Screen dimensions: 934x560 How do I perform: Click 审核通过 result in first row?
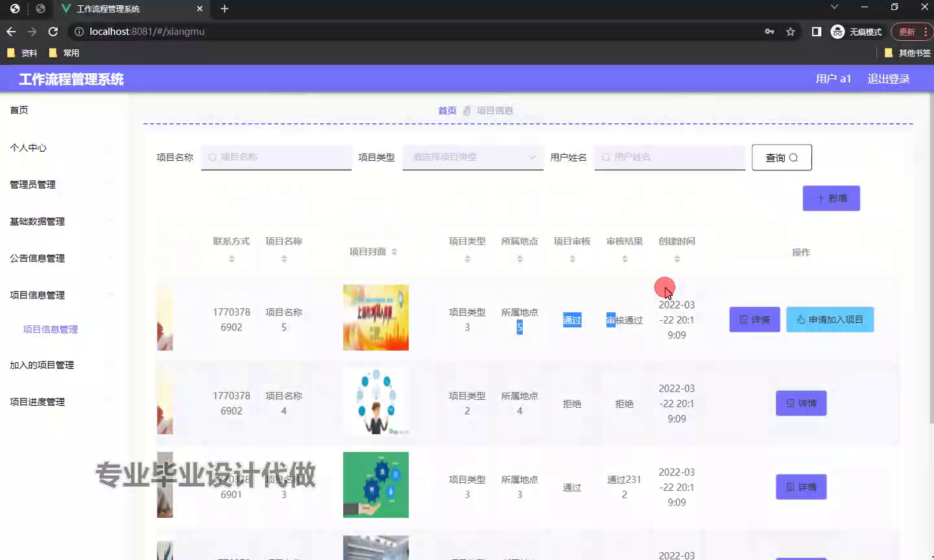[625, 320]
